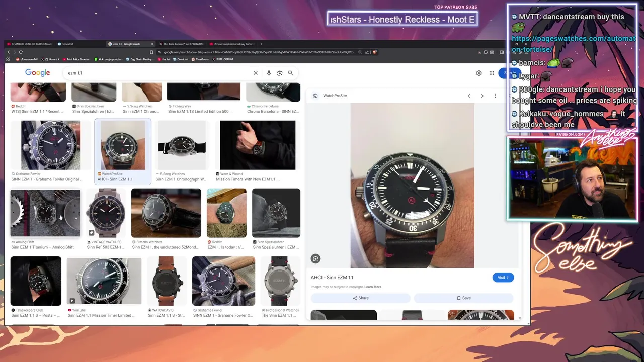Open WATCHDAVID Sinn EZM 1.1 S result

pyautogui.click(x=167, y=287)
